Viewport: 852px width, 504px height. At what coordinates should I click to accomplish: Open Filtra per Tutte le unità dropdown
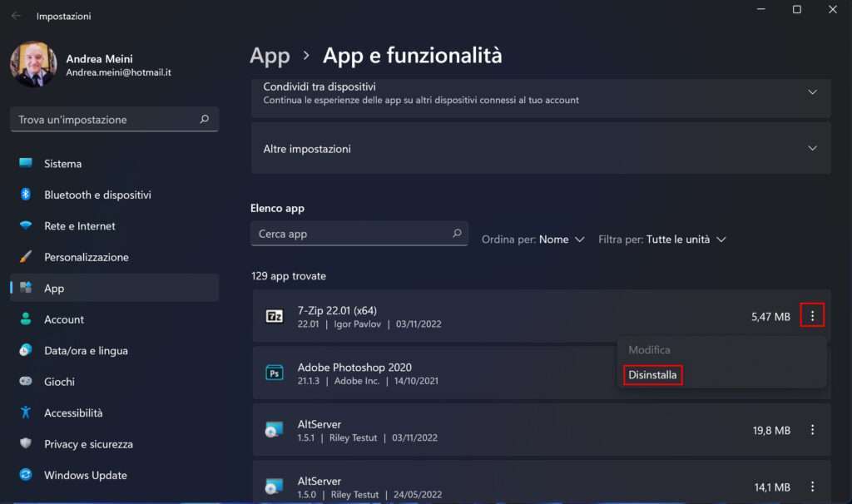point(661,240)
